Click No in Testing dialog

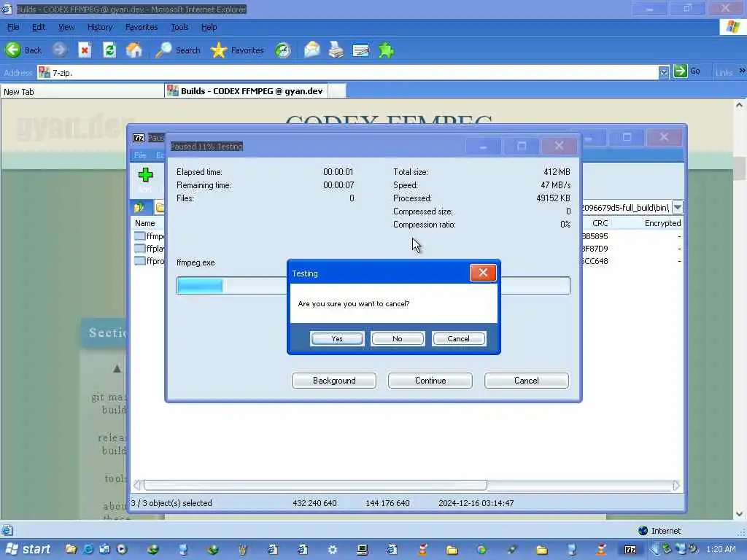[x=398, y=338]
